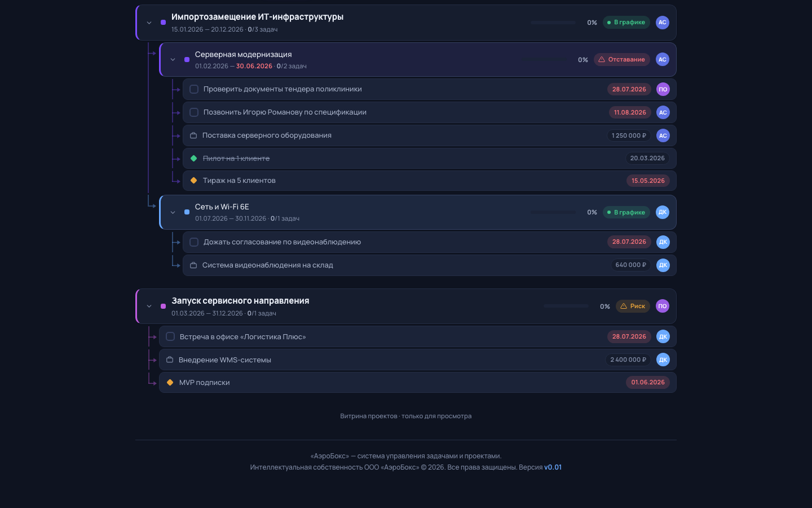
Task: Click the 01.06.2026 date on MVP подписки
Action: pos(648,382)
